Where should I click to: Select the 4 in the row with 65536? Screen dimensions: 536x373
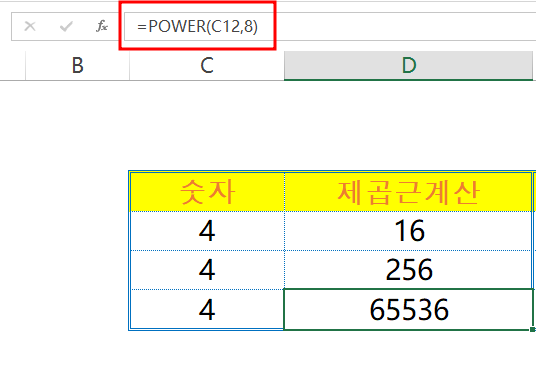tap(207, 309)
